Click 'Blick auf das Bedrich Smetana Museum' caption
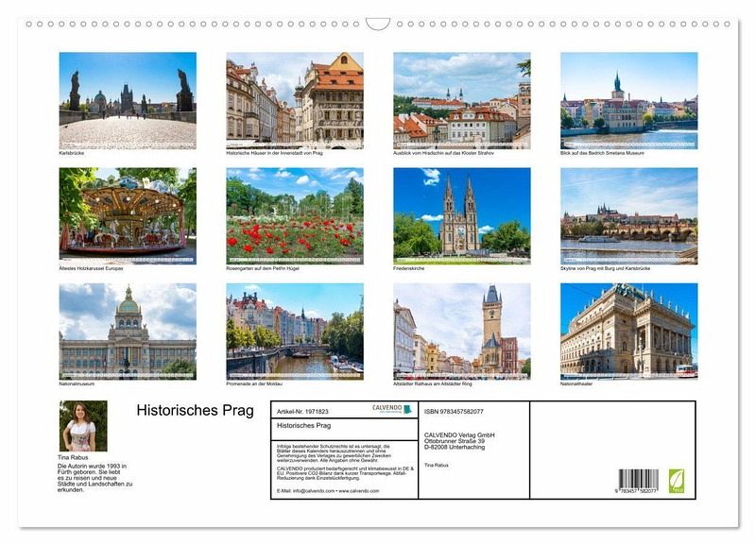The image size is (756, 545). coord(602,153)
